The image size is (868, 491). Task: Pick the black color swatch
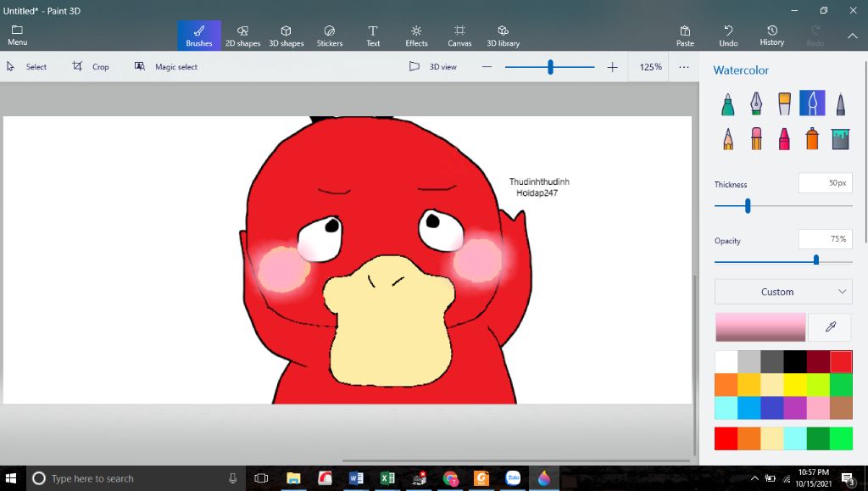coord(795,362)
